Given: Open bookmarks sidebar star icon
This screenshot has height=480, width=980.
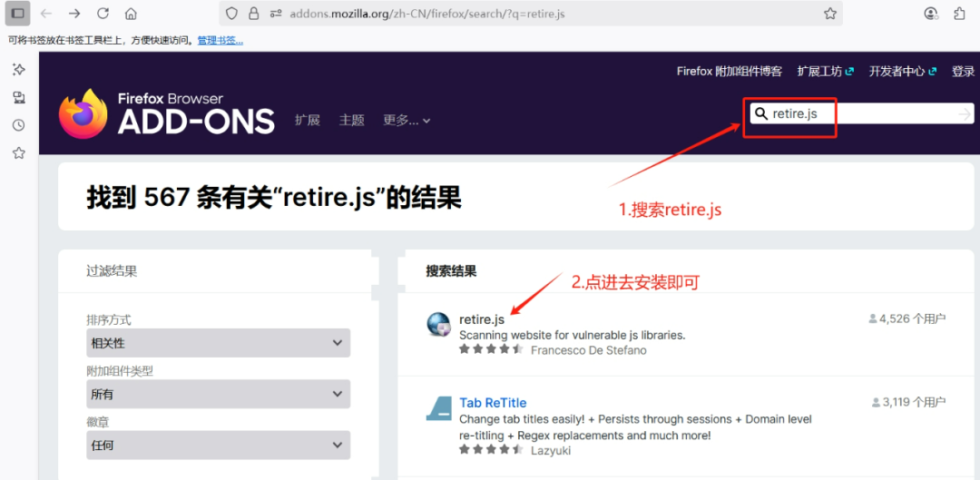Looking at the screenshot, I should click(19, 152).
